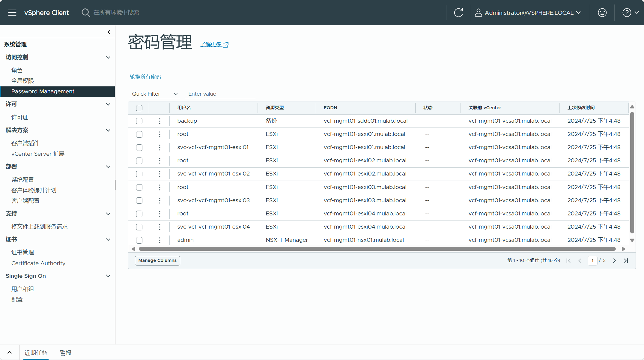The height and width of the screenshot is (360, 644).
Task: Open row actions for svc-vcf-vcf-mgmt01-esxi01
Action: point(160,147)
